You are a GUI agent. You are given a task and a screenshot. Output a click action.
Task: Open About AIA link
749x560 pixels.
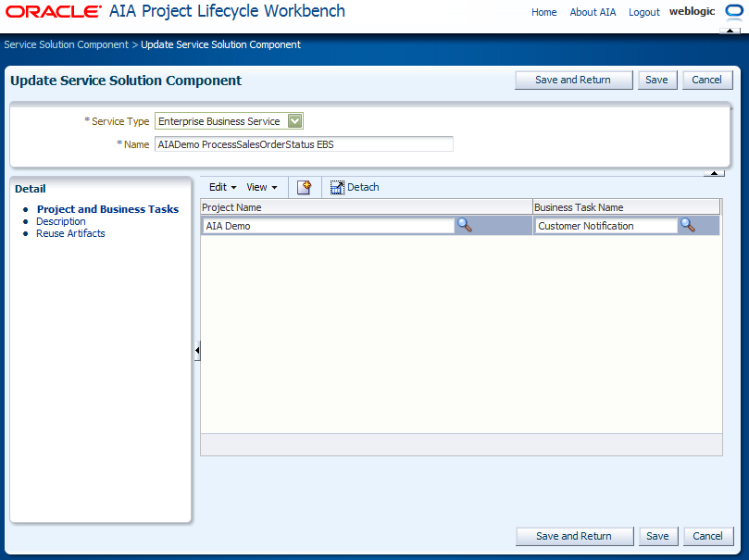pyautogui.click(x=593, y=12)
